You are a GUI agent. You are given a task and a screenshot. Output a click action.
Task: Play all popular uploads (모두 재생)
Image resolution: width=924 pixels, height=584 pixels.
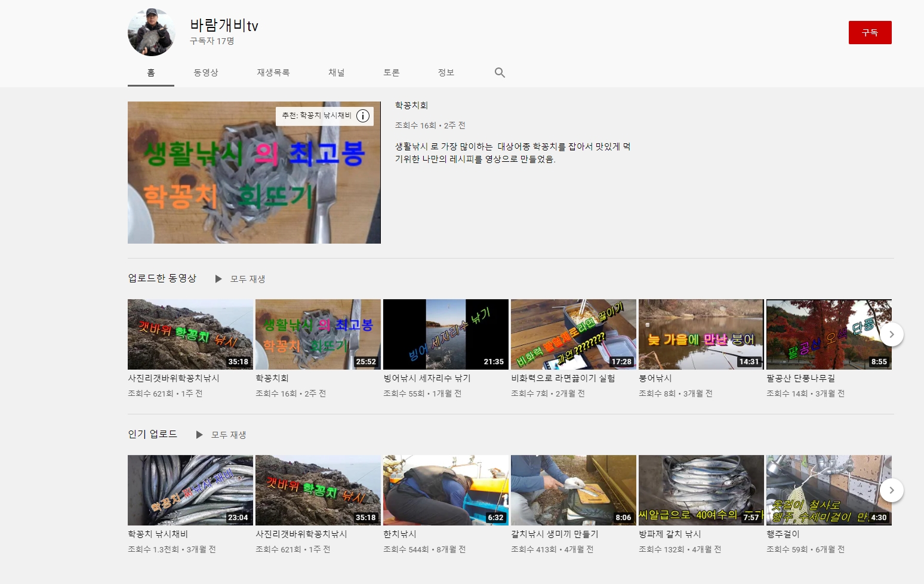click(x=221, y=435)
